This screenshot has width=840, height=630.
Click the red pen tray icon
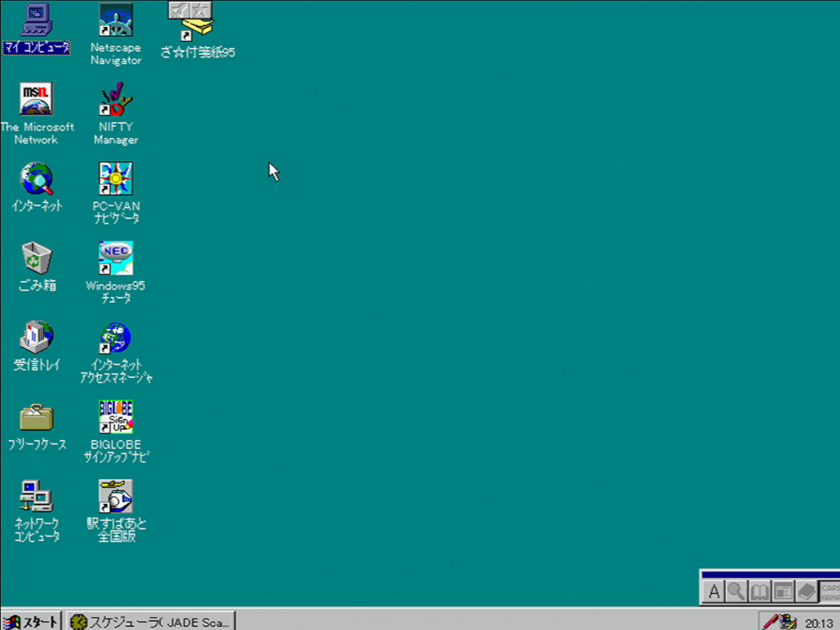(x=770, y=621)
